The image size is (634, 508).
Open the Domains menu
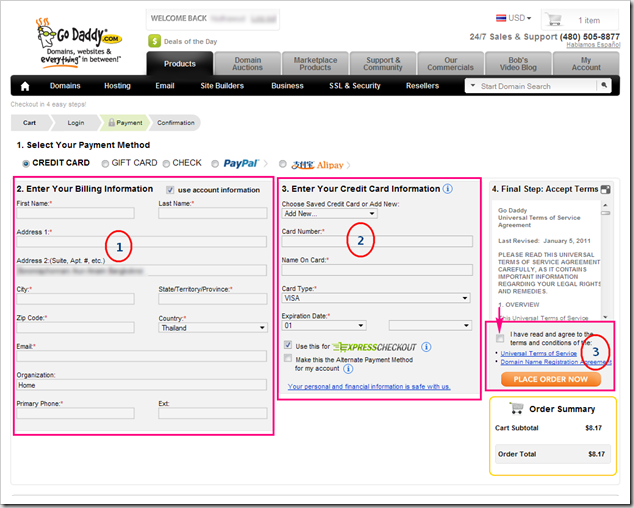coord(65,86)
